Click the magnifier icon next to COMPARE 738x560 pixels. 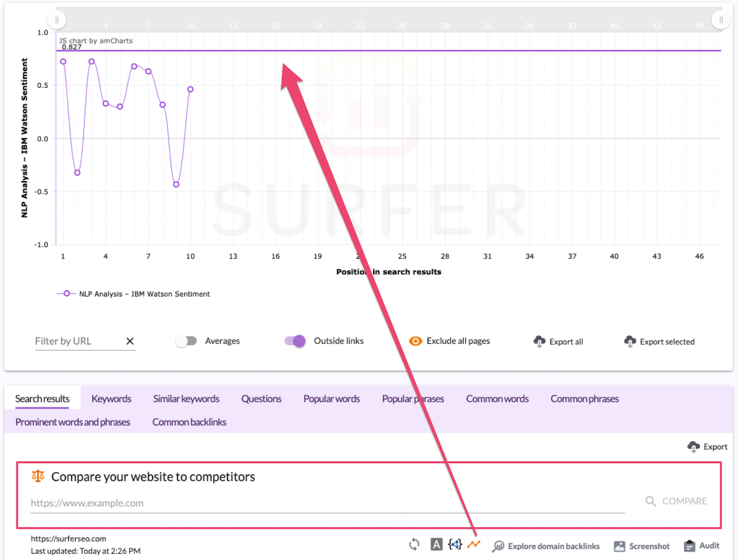pyautogui.click(x=651, y=501)
